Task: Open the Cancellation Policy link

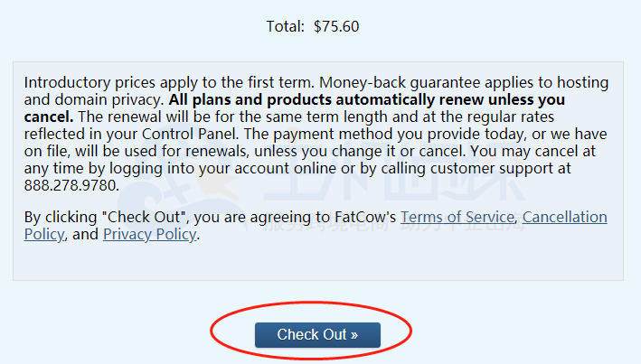Action: (565, 218)
